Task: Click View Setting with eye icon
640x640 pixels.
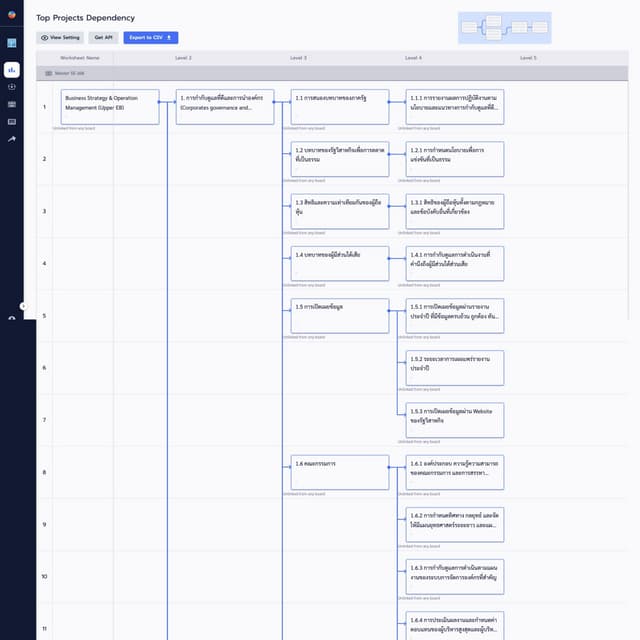Action: (x=60, y=37)
